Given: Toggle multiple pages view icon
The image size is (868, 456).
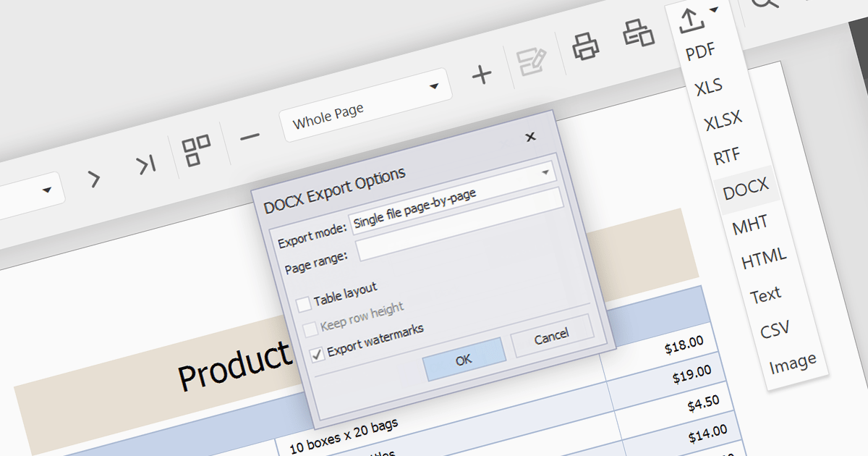Looking at the screenshot, I should point(197,151).
